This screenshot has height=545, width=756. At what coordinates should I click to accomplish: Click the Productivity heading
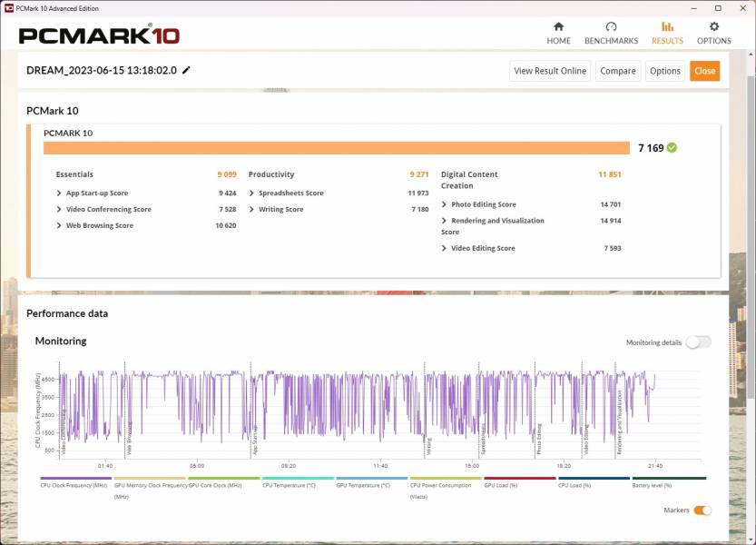pos(271,174)
